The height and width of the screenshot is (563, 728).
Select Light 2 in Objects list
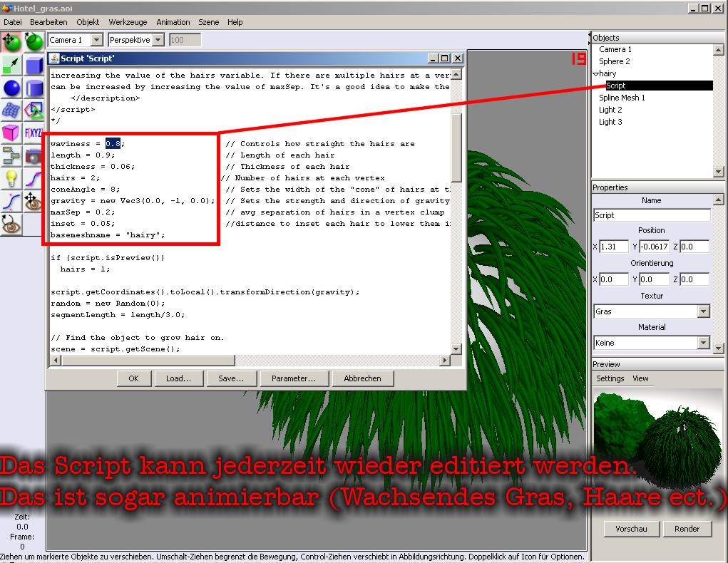(610, 110)
